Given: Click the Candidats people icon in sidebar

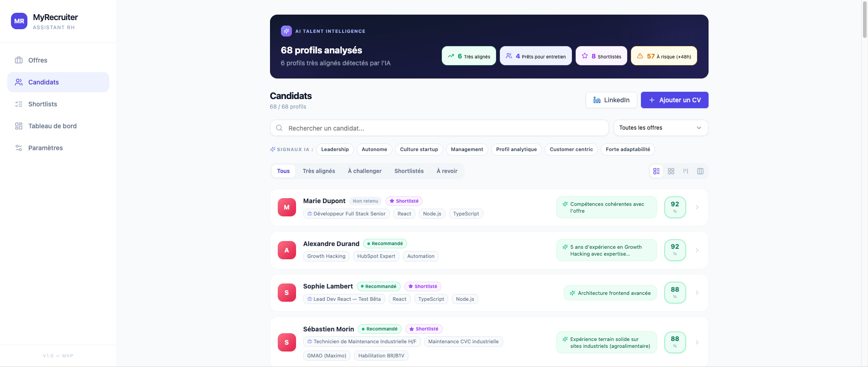Looking at the screenshot, I should tap(19, 82).
